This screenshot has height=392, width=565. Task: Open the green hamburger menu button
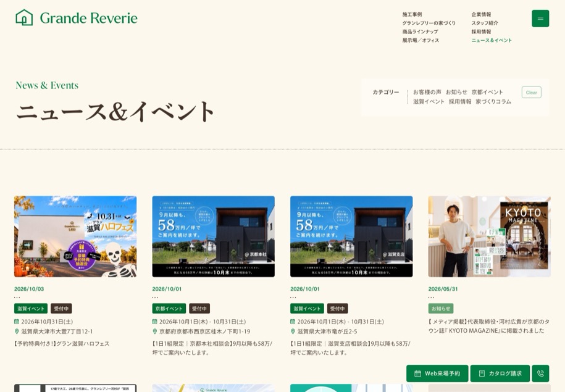[540, 19]
